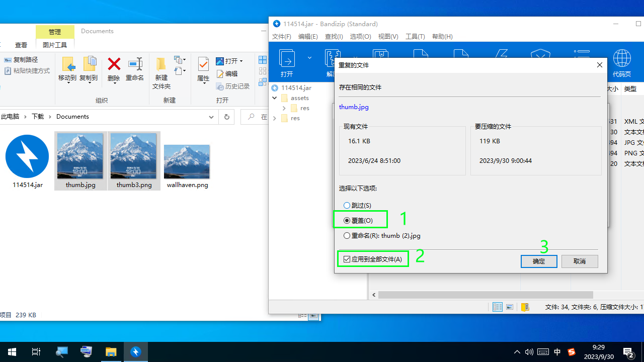Viewport: 644px width, 362px height.
Task: Click the refresh button beside the address bar
Action: click(x=226, y=117)
